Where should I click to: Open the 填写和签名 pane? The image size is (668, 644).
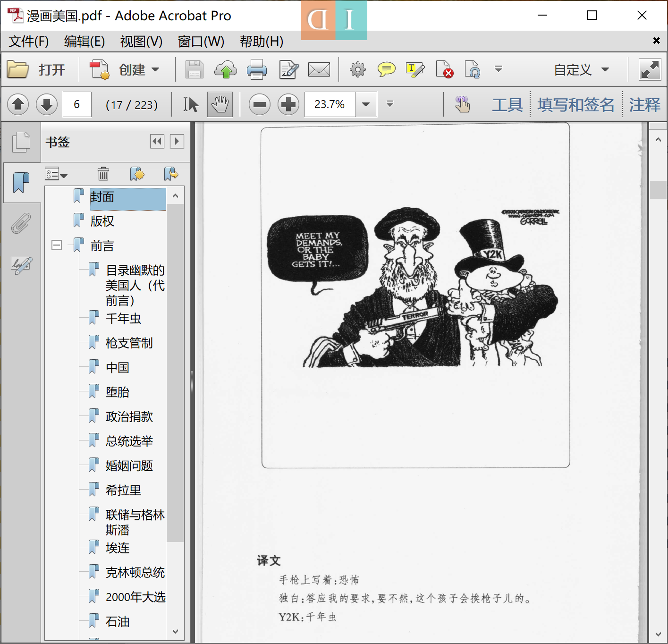coord(575,105)
